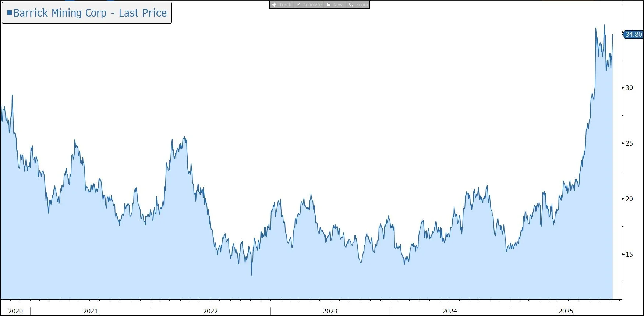
Task: Click the 25 price axis label
Action: (x=629, y=143)
